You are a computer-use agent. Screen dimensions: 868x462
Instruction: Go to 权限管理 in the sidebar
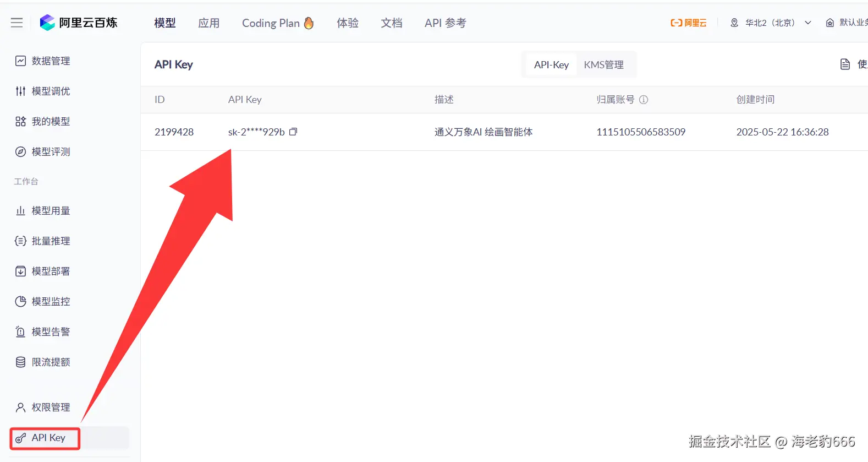coord(51,407)
